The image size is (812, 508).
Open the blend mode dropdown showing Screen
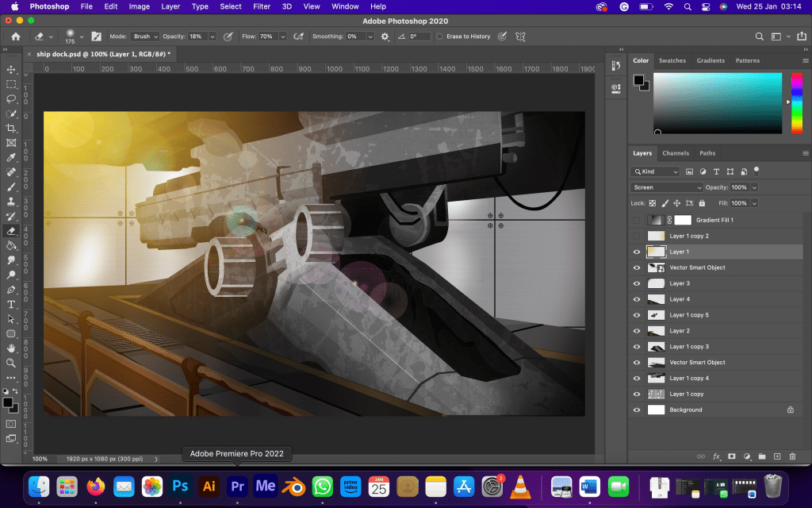(666, 187)
